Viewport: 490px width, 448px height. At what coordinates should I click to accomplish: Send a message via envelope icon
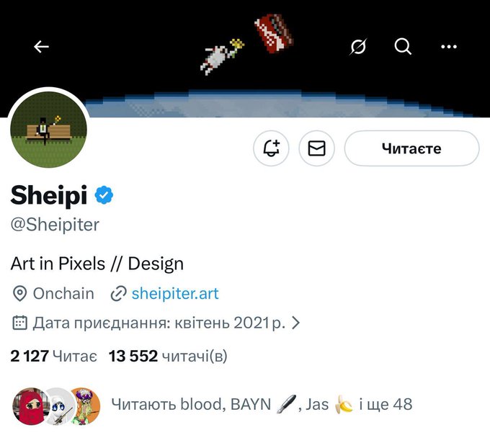pyautogui.click(x=316, y=148)
